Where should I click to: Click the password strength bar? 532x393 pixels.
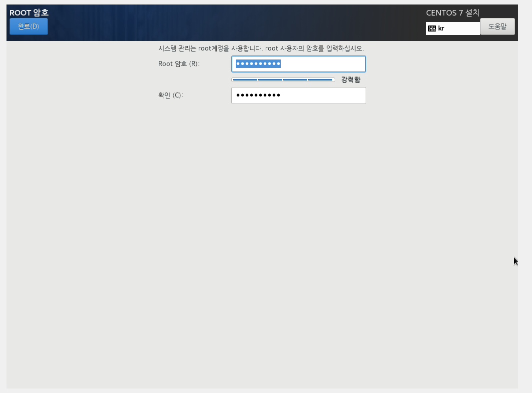283,80
